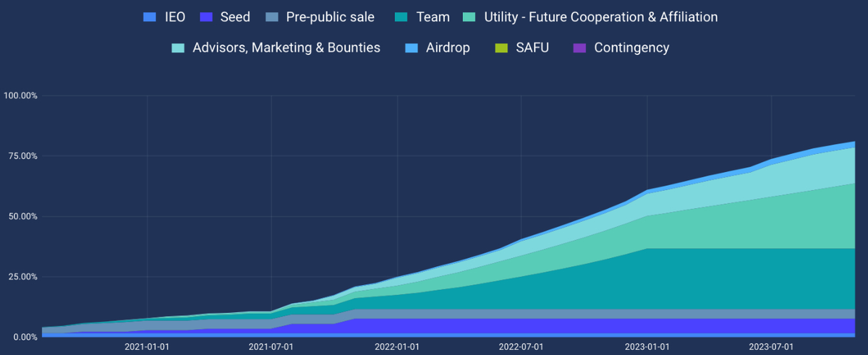Image resolution: width=868 pixels, height=355 pixels.
Task: Click the 0.00% y-axis label
Action: click(25, 337)
